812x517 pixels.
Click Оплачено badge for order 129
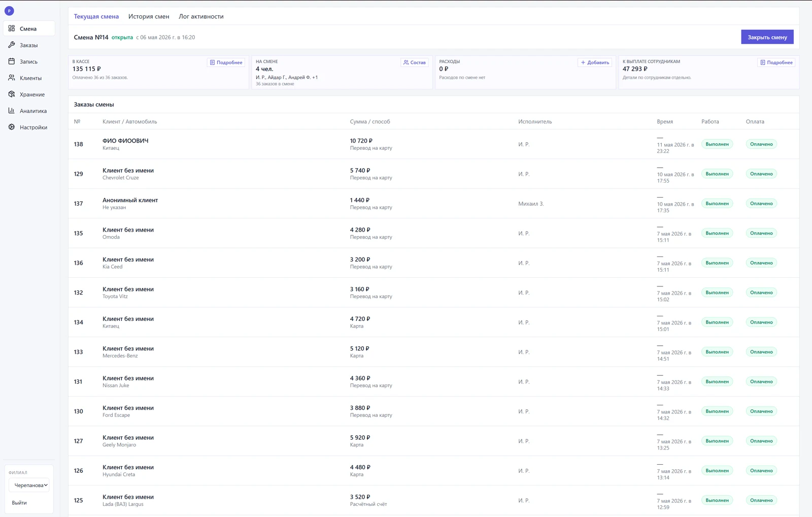pyautogui.click(x=761, y=174)
